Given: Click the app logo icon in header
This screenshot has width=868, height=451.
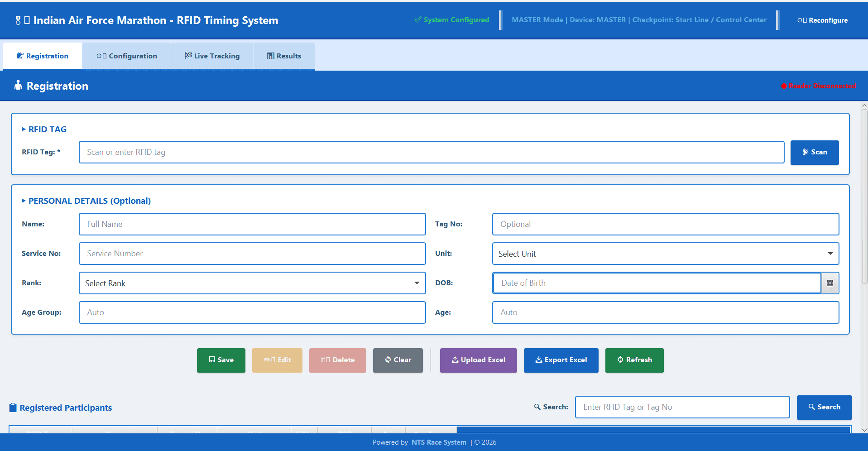Looking at the screenshot, I should tap(18, 20).
